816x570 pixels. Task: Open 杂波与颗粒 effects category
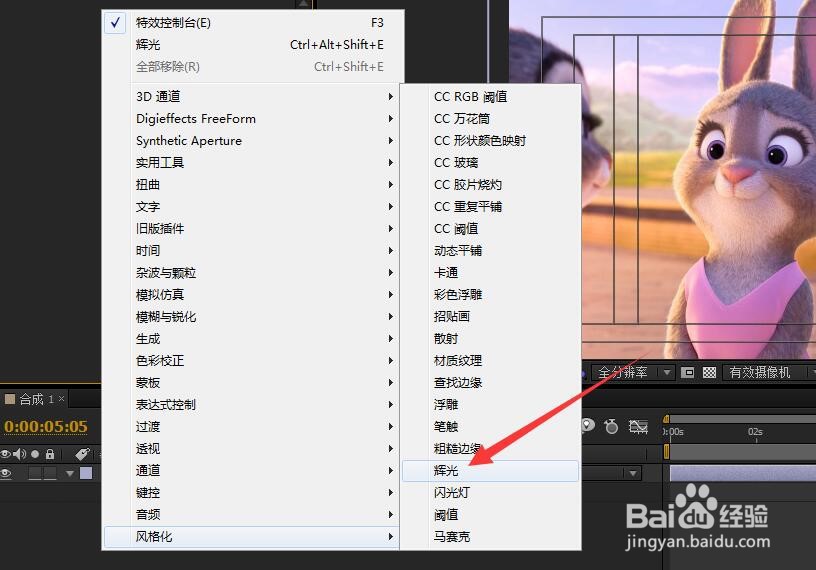click(252, 273)
